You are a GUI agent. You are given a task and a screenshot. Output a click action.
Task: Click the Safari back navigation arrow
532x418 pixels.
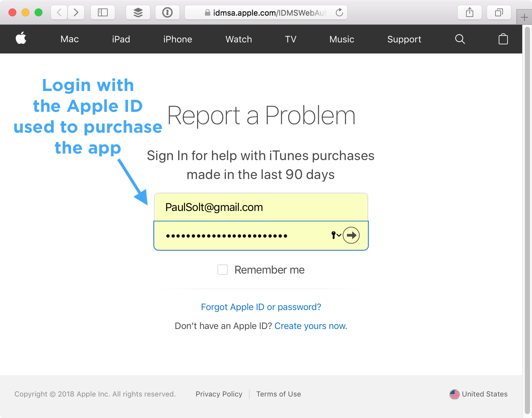point(59,12)
